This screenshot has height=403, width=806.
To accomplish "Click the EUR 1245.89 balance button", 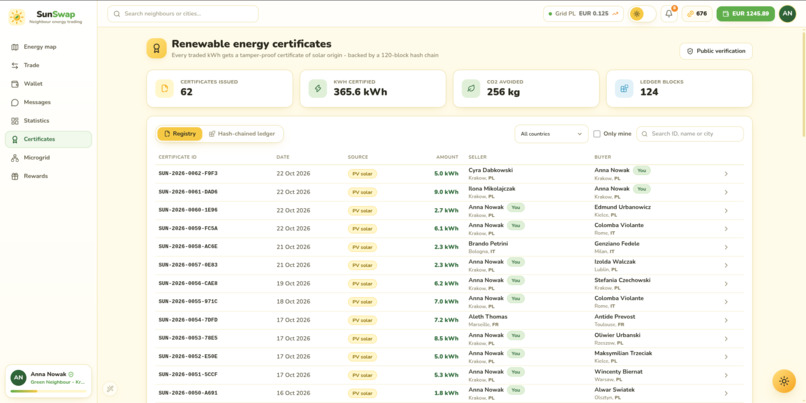I will tap(745, 14).
